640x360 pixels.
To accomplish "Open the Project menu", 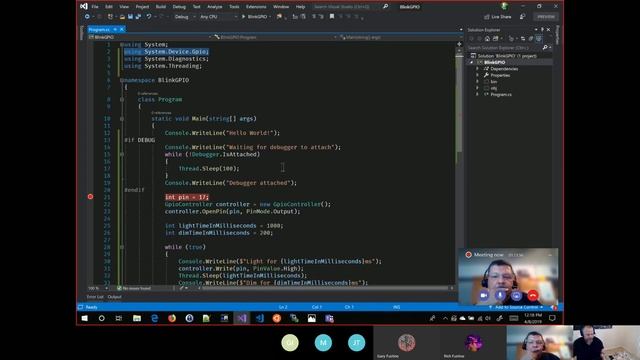I will 142,7.
